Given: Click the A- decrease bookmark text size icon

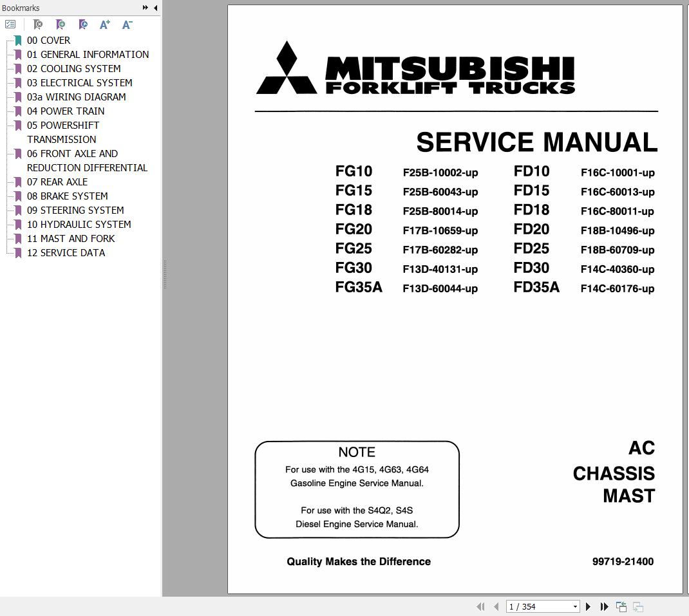Looking at the screenshot, I should point(126,24).
